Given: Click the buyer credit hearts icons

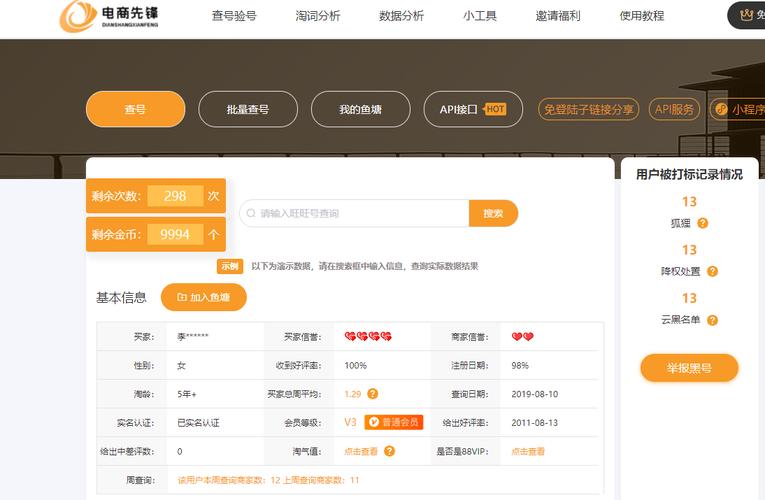Looking at the screenshot, I should [x=368, y=336].
